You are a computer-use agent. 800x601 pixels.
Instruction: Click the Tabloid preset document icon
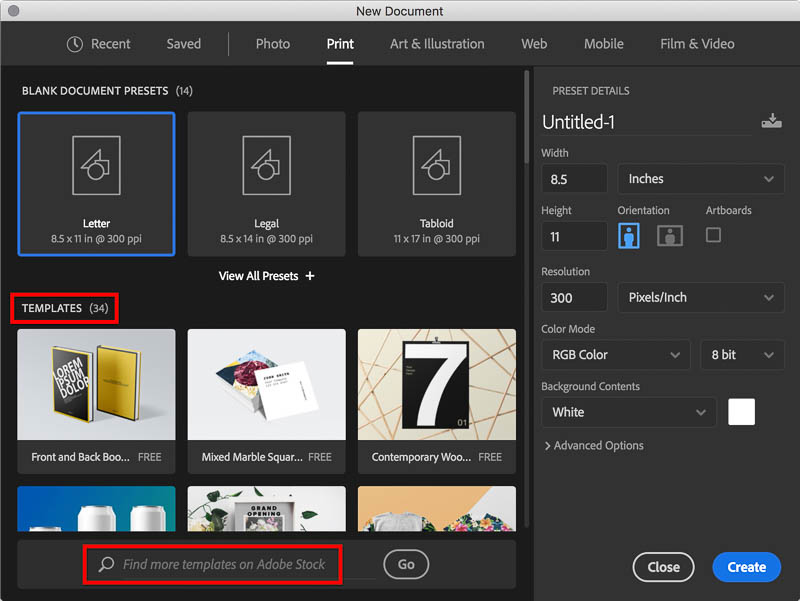point(437,165)
